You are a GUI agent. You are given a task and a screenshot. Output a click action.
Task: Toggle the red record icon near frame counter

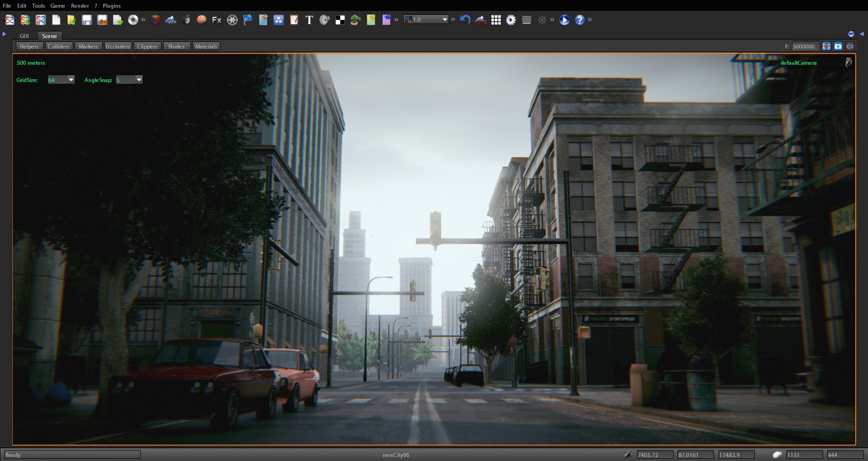(x=826, y=46)
